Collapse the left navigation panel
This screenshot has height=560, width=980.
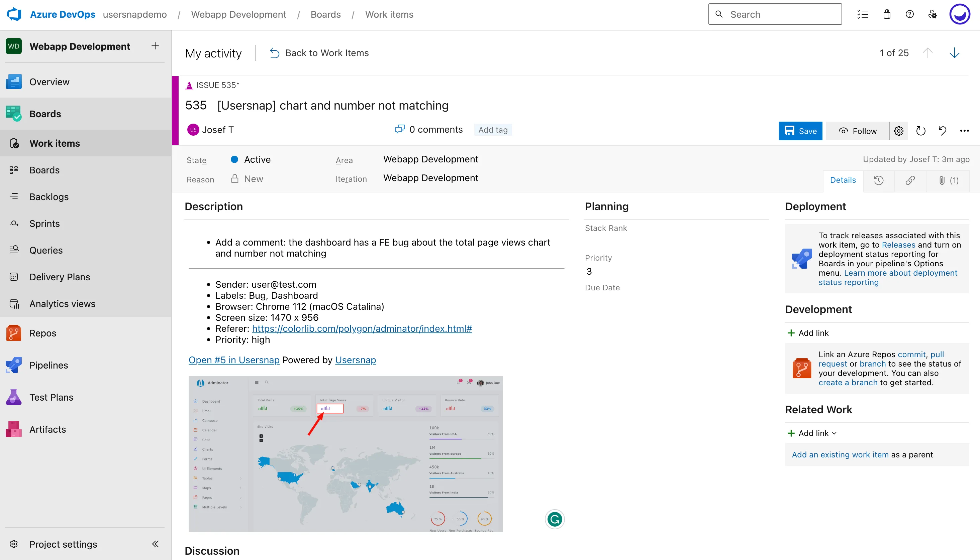pyautogui.click(x=156, y=544)
